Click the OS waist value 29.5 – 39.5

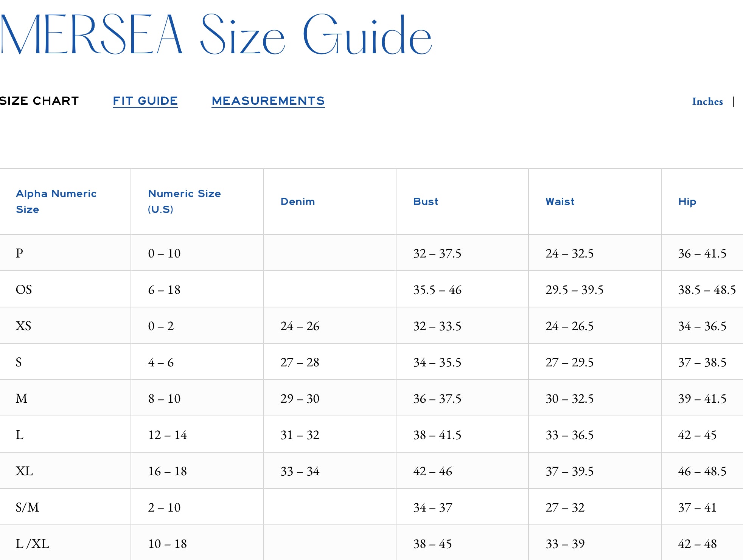pyautogui.click(x=574, y=290)
